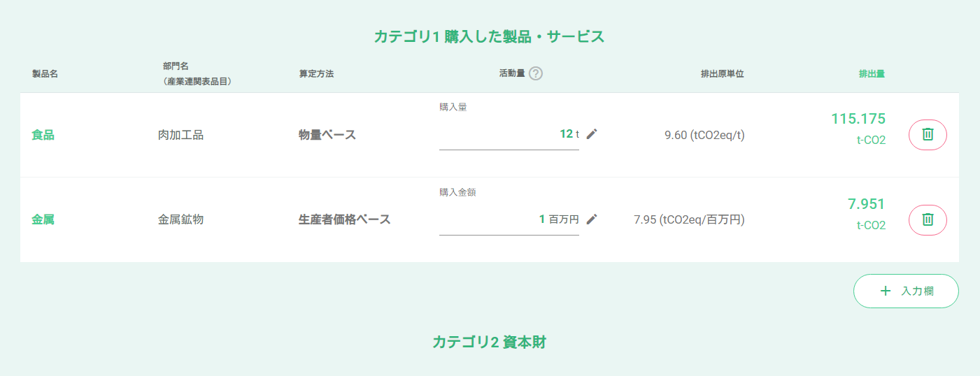The width and height of the screenshot is (980, 376).
Task: Click the カテゴリ1 購入した製品・サービス heading
Action: pyautogui.click(x=490, y=37)
